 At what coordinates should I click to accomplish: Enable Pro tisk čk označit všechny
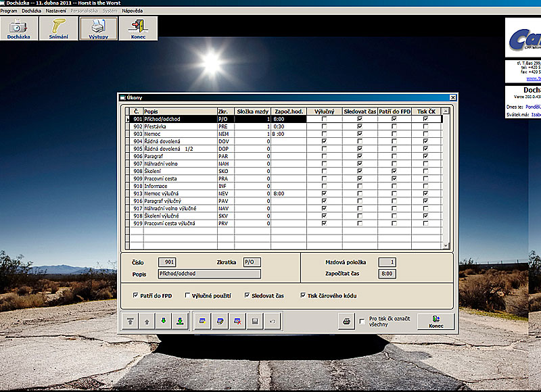coord(362,321)
